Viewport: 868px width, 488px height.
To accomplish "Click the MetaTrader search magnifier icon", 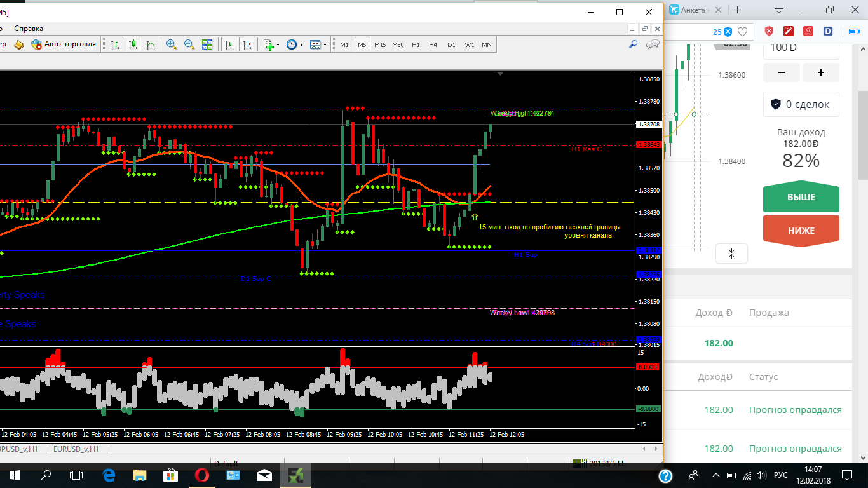I will click(633, 44).
